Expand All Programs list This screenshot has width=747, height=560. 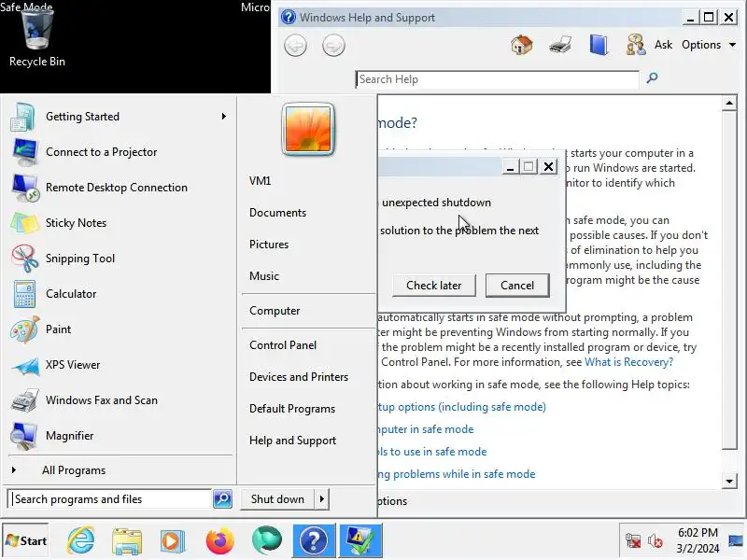74,470
